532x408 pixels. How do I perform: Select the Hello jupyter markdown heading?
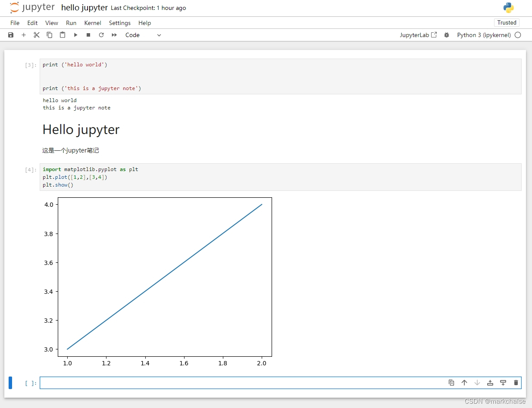pyautogui.click(x=81, y=130)
